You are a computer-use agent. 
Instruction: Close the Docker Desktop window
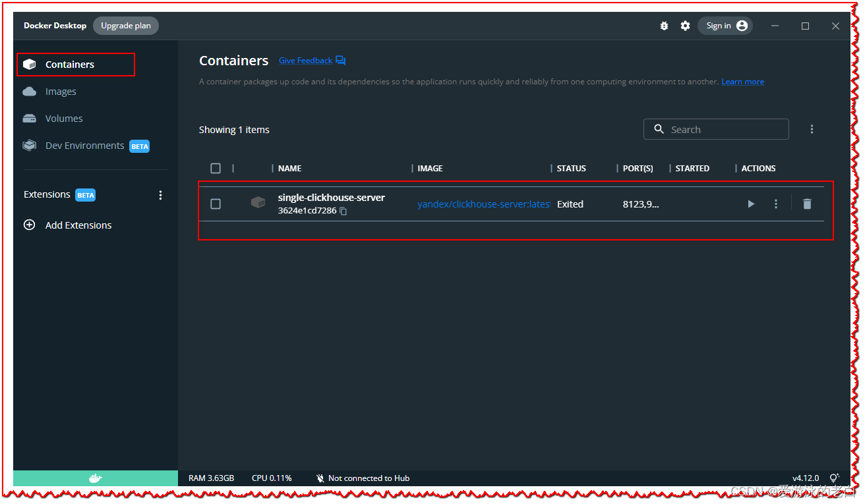(x=835, y=26)
